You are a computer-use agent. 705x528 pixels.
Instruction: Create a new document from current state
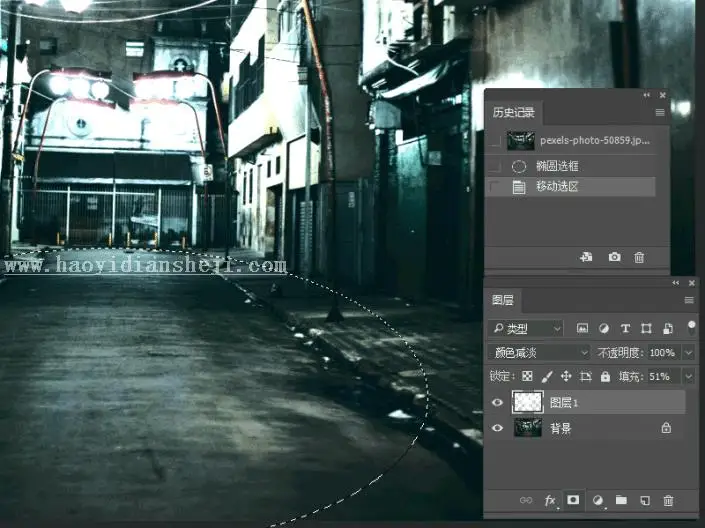586,257
